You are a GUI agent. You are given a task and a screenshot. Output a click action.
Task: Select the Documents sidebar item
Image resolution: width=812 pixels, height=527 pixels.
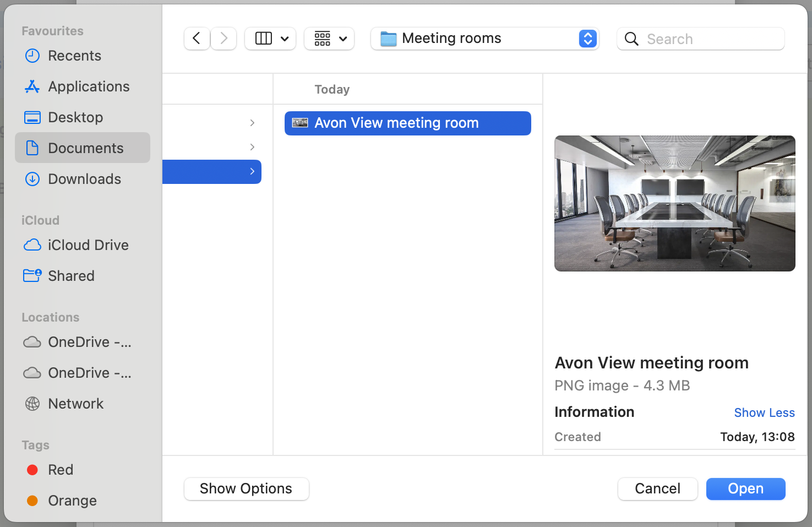coord(85,148)
